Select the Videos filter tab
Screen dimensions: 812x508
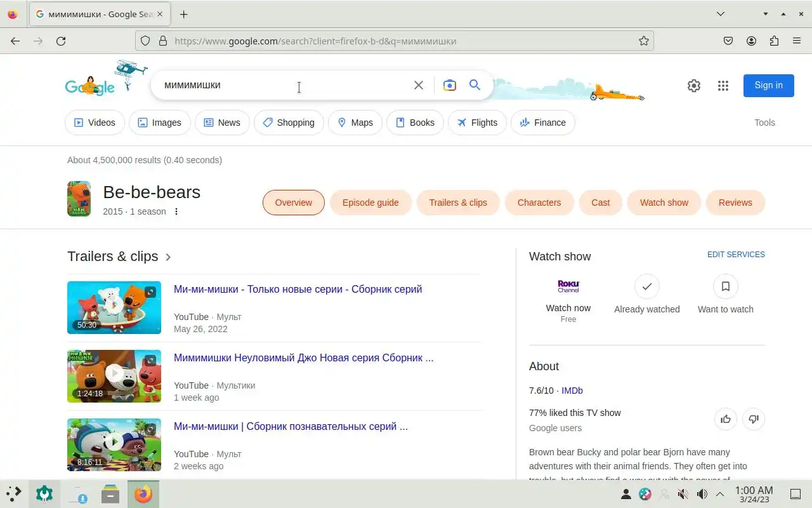tap(95, 123)
